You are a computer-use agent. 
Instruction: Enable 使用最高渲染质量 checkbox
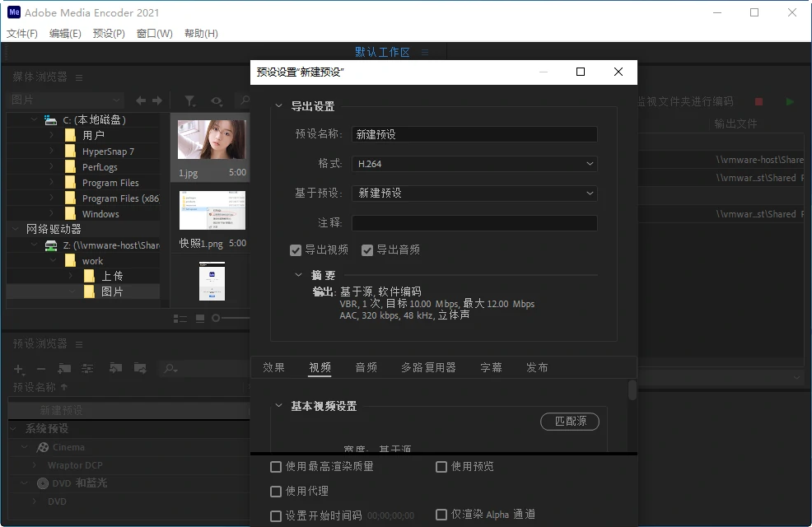(x=276, y=467)
